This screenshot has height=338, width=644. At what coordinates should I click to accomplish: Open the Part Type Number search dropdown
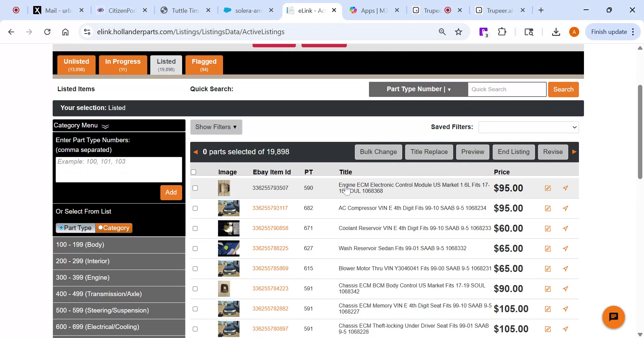[x=418, y=89]
